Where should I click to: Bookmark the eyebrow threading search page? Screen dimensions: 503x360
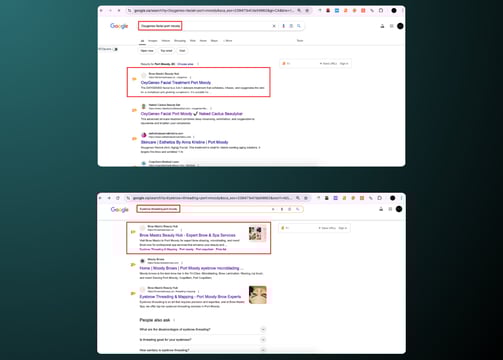pos(306,198)
